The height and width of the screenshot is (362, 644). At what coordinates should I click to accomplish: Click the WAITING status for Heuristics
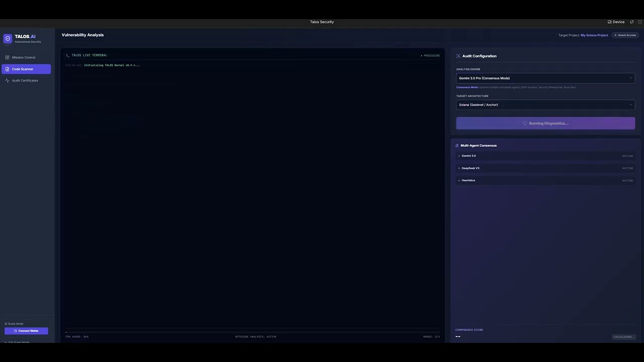coord(627,180)
